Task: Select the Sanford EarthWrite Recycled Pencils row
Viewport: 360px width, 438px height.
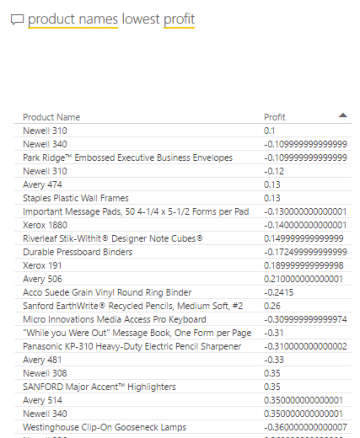Action: click(183, 306)
